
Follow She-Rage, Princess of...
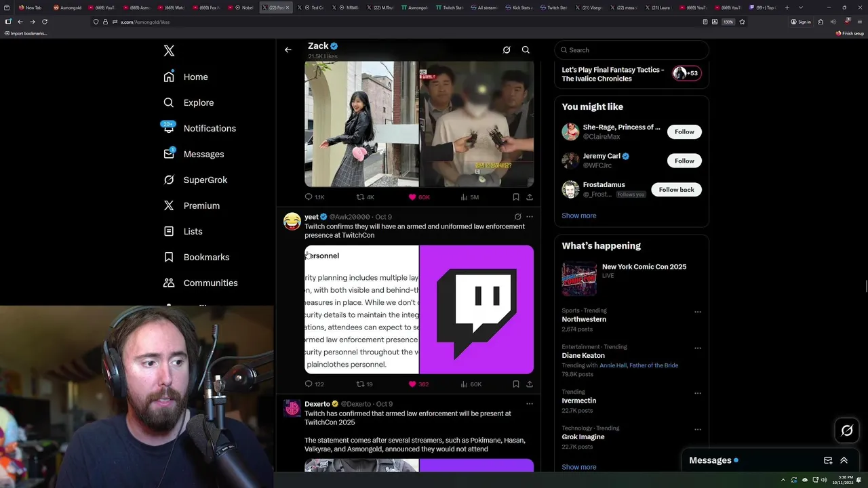tap(684, 131)
